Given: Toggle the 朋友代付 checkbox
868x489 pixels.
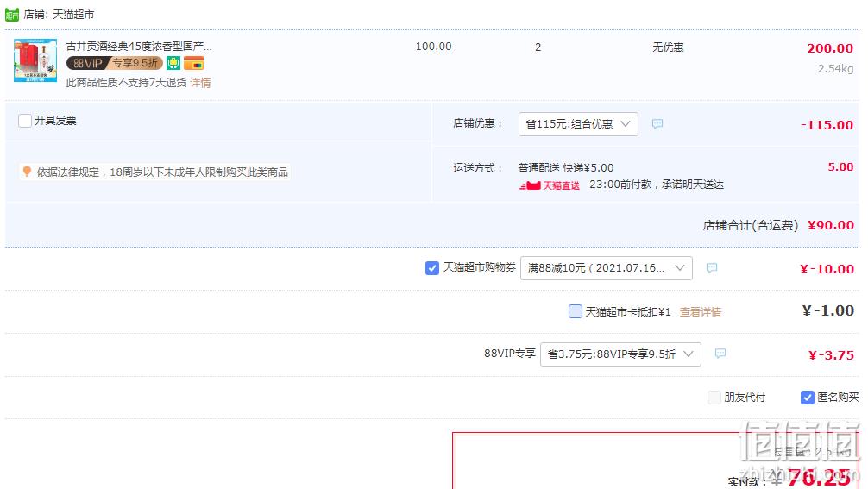Looking at the screenshot, I should (714, 398).
